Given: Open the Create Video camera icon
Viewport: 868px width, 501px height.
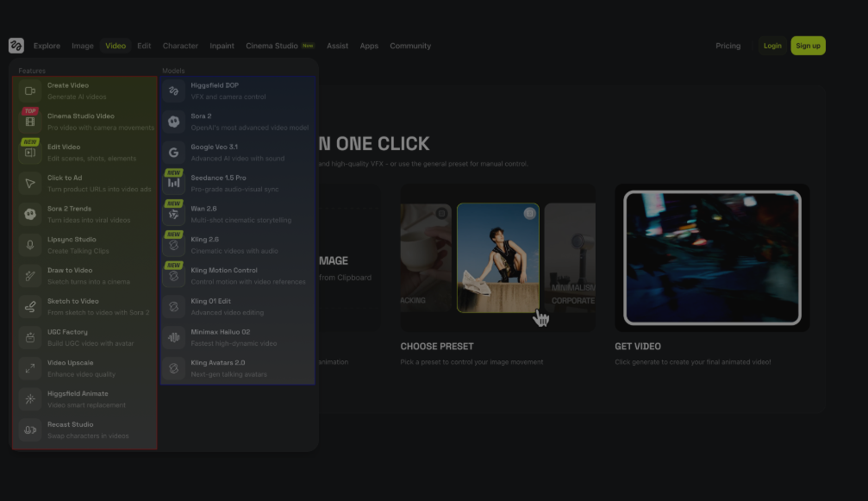Looking at the screenshot, I should pyautogui.click(x=30, y=91).
